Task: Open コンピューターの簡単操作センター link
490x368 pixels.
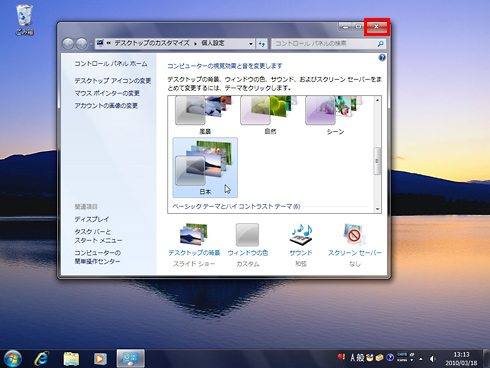Action: click(97, 257)
